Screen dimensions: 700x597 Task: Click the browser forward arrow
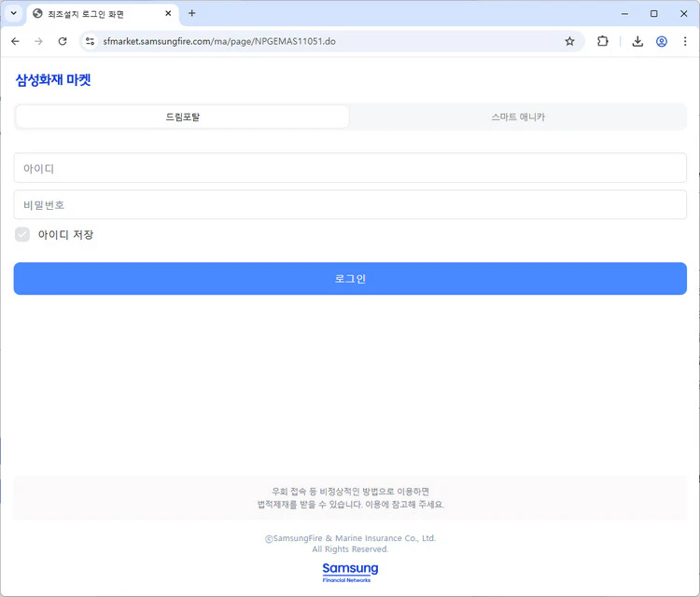pyautogui.click(x=38, y=41)
